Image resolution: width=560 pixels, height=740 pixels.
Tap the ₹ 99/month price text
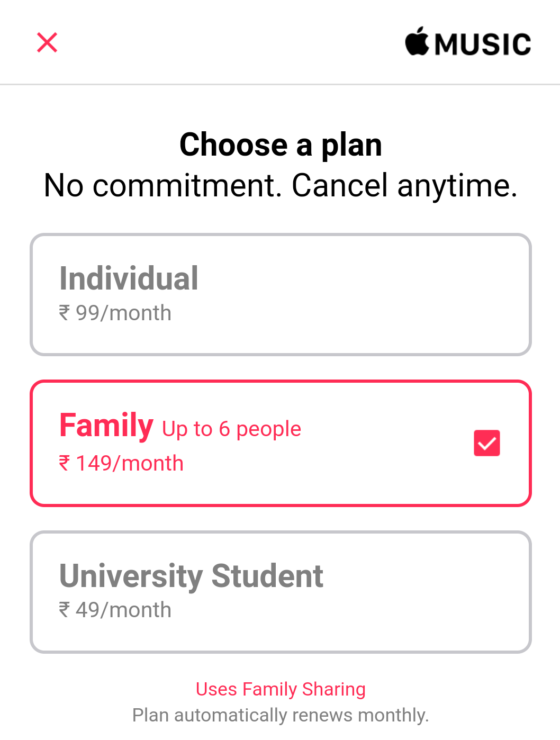[115, 313]
